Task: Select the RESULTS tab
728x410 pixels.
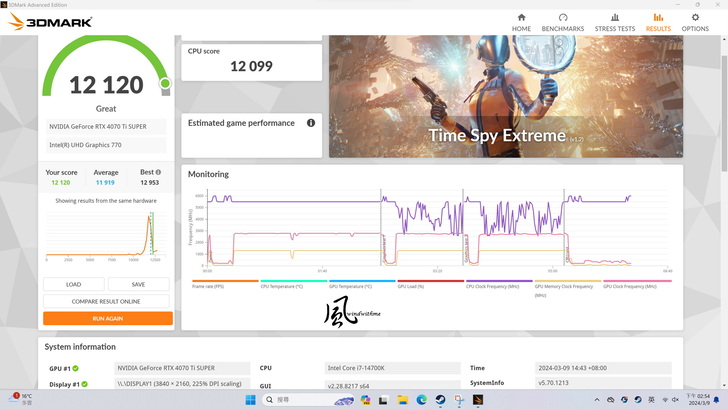Action: coord(658,22)
